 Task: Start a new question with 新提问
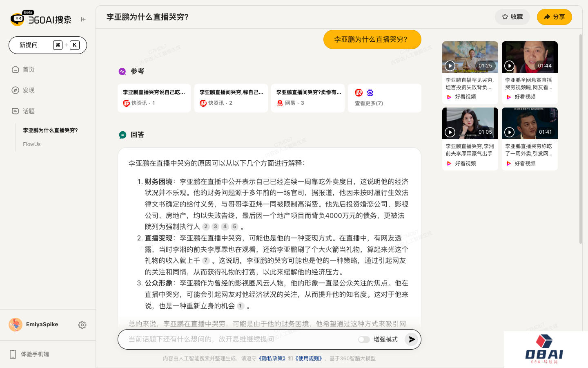point(47,45)
